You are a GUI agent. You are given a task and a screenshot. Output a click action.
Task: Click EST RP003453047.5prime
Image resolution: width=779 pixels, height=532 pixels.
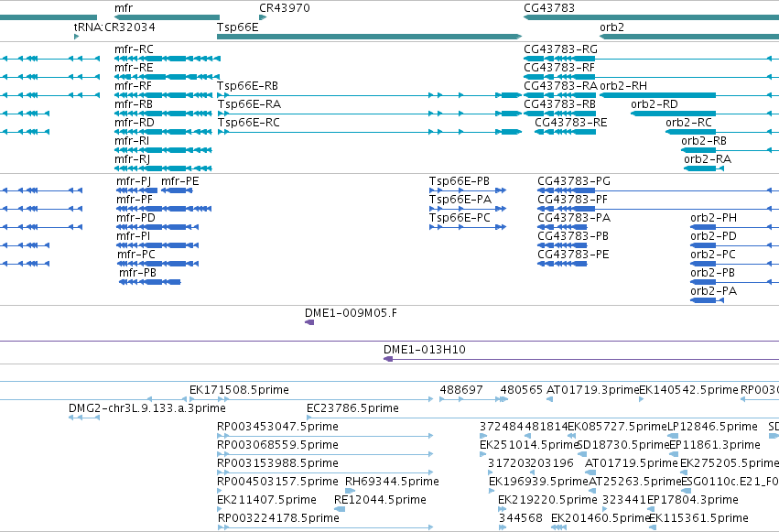[277, 427]
